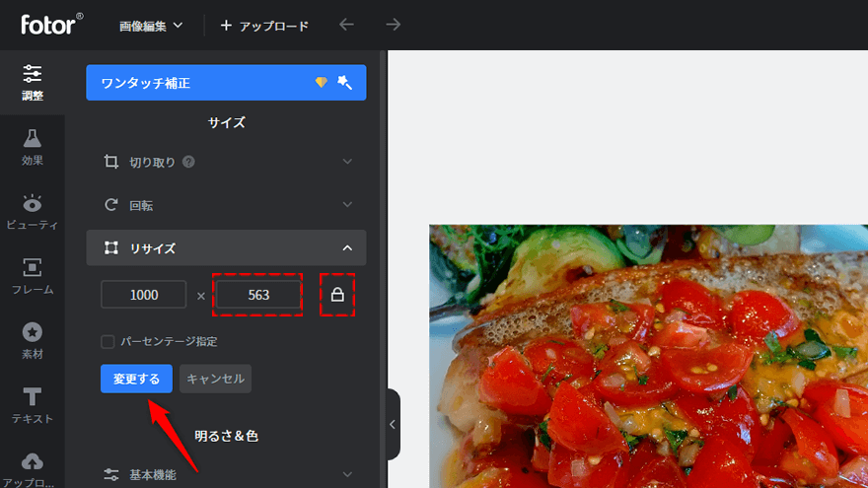Collapse the side panel with arrow handle
This screenshot has height=488, width=868.
coord(393,424)
